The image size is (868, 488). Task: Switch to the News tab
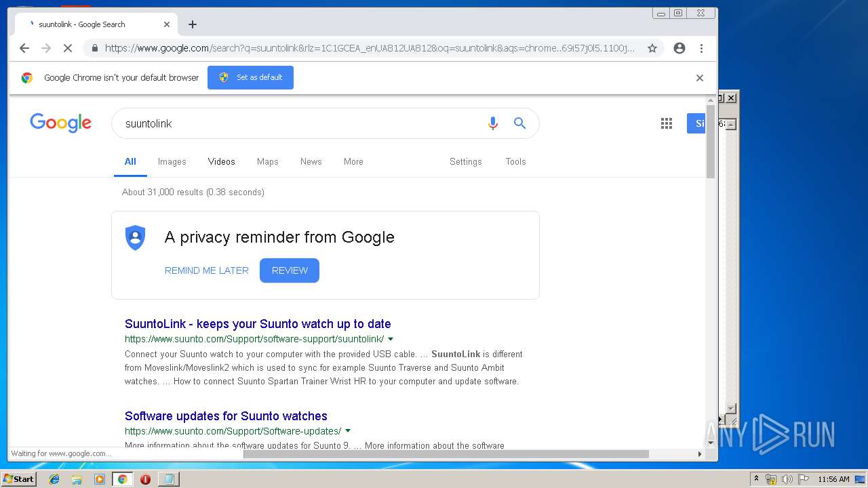[311, 161]
